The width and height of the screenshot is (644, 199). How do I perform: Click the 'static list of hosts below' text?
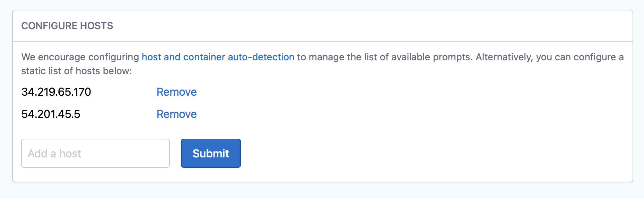pyautogui.click(x=77, y=71)
